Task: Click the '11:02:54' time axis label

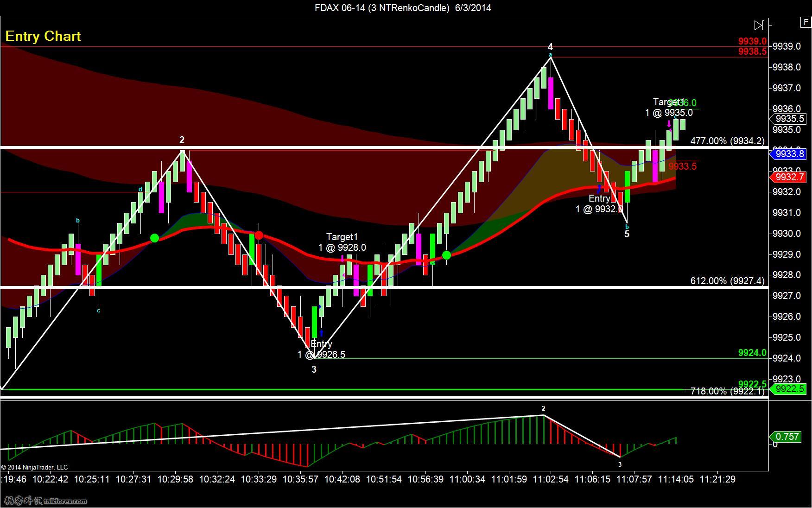Action: click(x=551, y=479)
